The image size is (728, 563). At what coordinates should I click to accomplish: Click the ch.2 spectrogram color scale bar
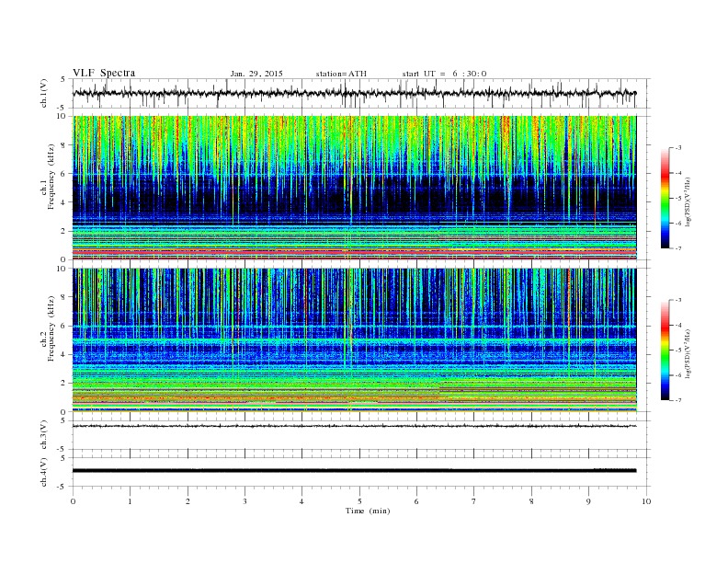click(x=665, y=350)
